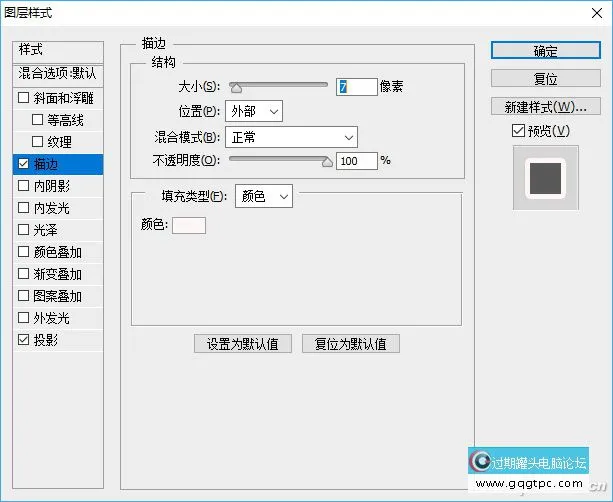The image size is (613, 502).
Task: Click the 大小 size input field
Action: pos(357,87)
